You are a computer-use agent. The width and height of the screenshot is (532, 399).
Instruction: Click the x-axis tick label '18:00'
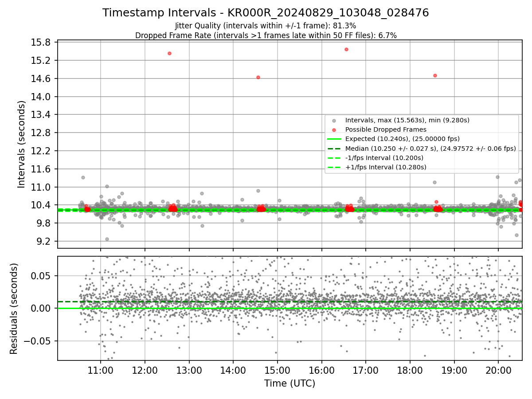click(x=410, y=371)
